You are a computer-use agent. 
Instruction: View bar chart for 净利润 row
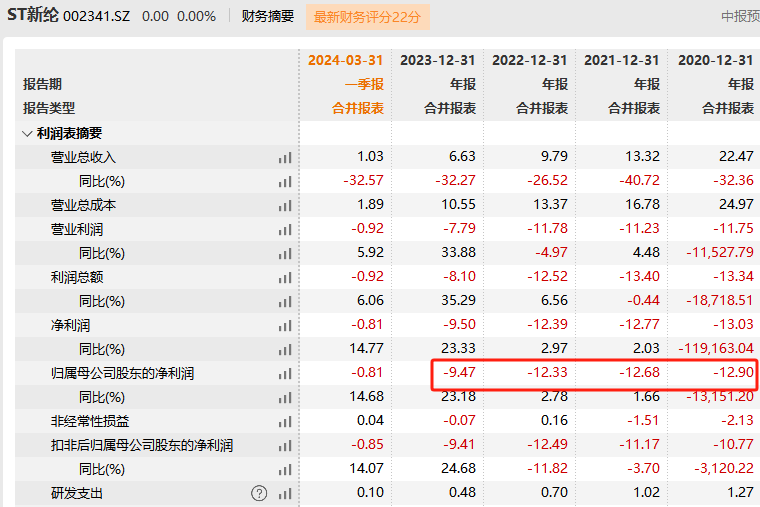click(285, 325)
